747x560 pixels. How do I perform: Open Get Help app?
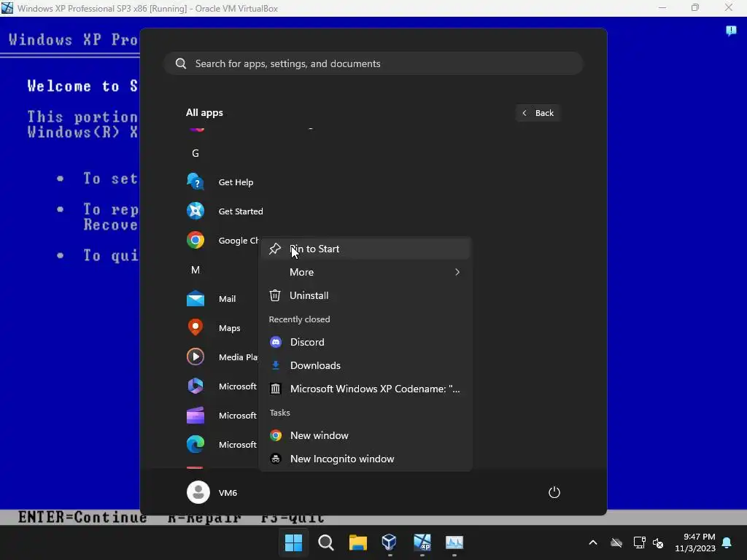(x=236, y=182)
